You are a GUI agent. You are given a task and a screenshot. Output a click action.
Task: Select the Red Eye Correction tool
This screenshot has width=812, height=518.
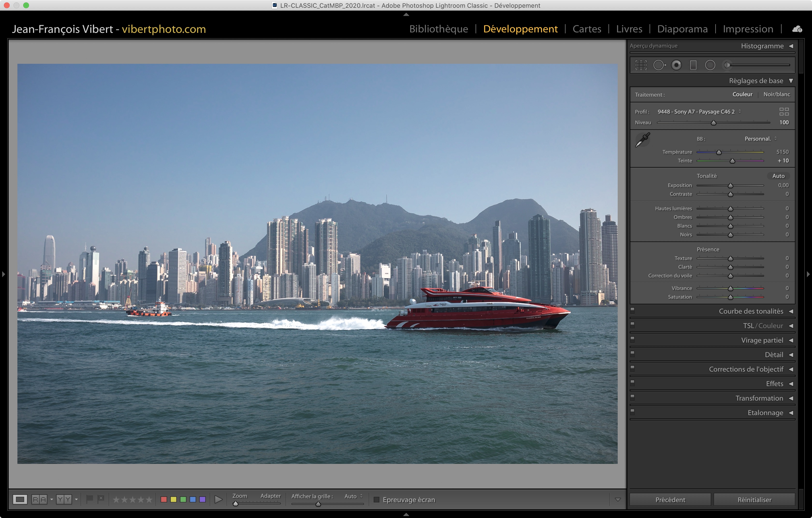pos(676,65)
